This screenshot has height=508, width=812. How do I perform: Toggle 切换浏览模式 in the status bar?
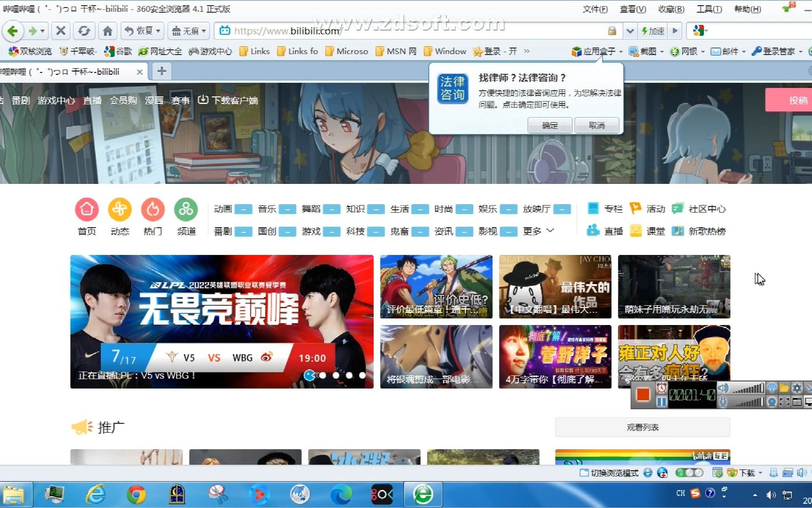click(x=612, y=473)
